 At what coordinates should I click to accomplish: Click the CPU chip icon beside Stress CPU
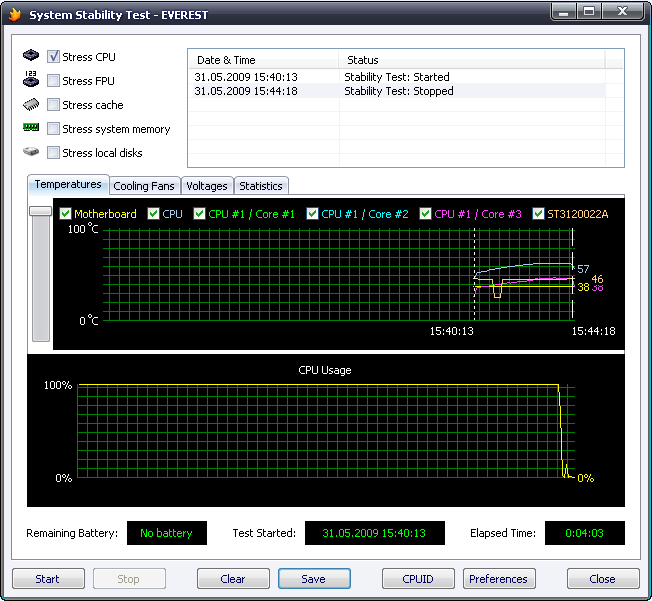tap(30, 56)
